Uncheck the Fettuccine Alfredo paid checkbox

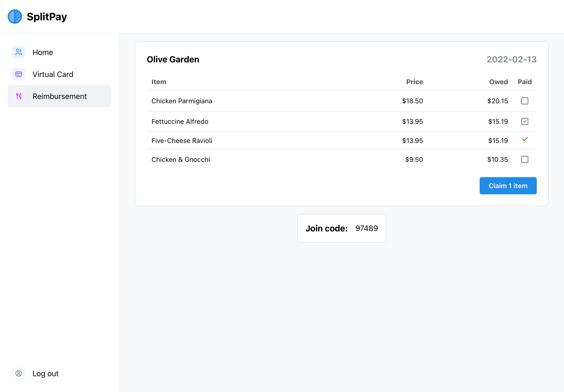pos(525,122)
